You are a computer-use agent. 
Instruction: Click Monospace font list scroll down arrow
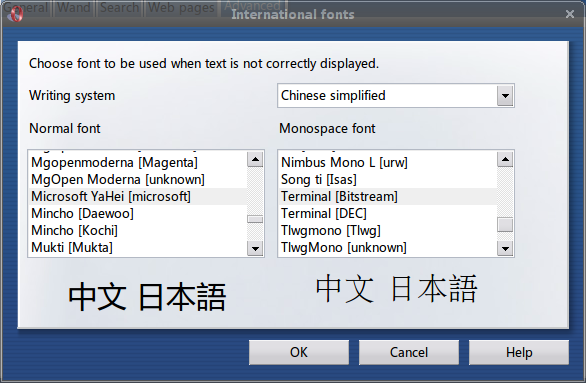pyautogui.click(x=505, y=248)
